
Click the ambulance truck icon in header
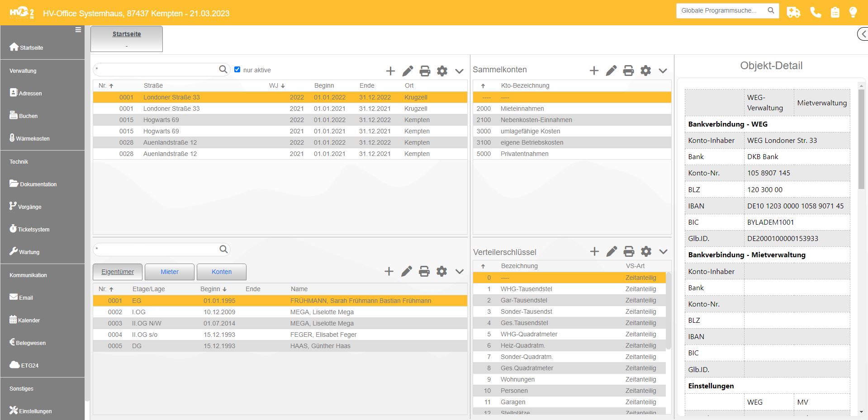793,12
